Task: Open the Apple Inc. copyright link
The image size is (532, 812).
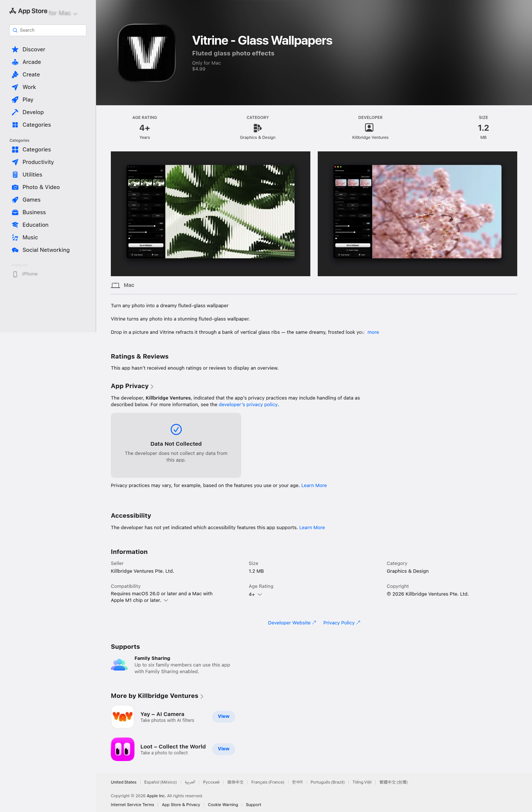Action: [x=156, y=796]
